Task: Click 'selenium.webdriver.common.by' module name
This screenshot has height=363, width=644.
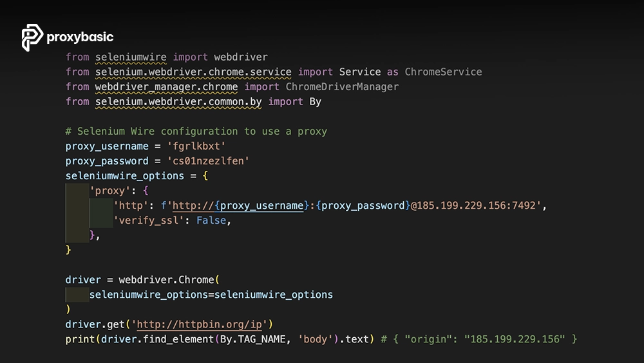Action: [178, 101]
